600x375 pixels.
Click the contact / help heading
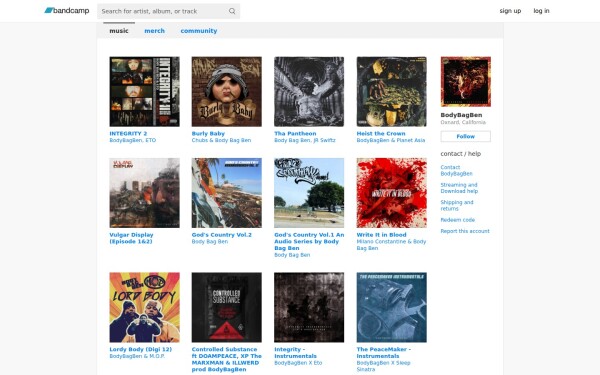(x=461, y=153)
